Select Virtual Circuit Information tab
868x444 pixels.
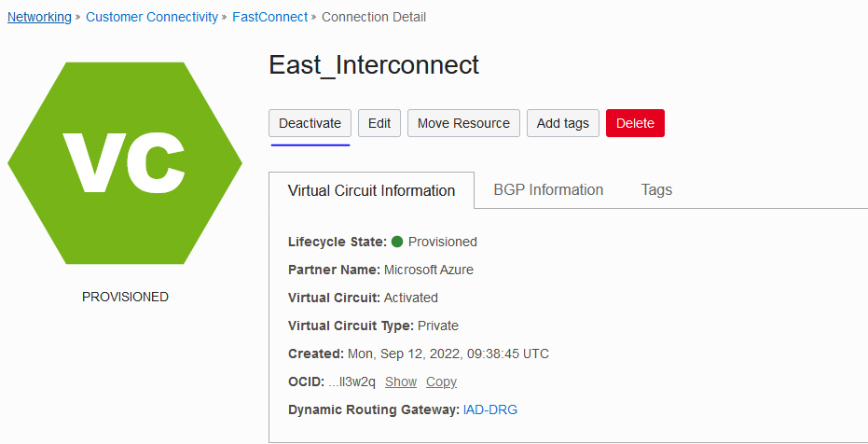click(371, 190)
